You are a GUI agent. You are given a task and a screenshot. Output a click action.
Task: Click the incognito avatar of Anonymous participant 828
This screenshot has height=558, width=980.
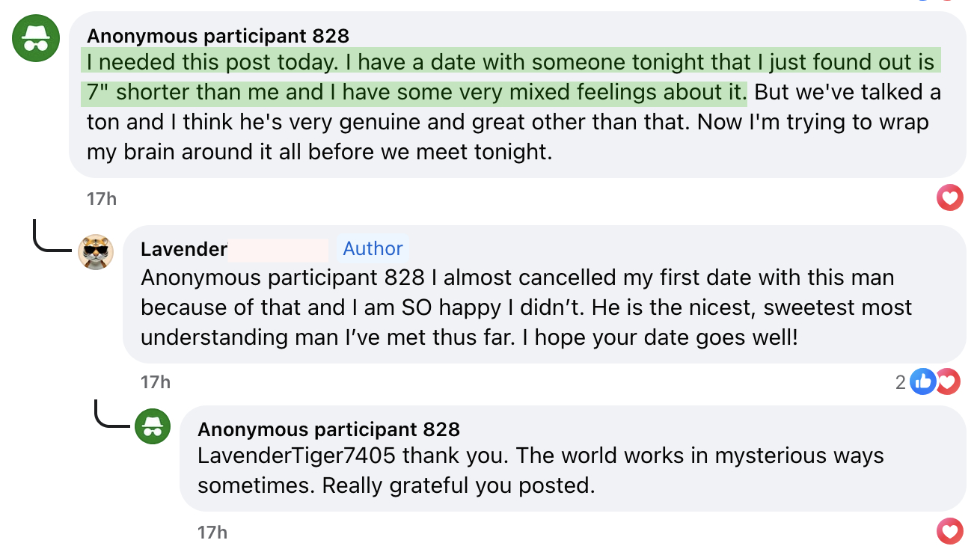(35, 37)
